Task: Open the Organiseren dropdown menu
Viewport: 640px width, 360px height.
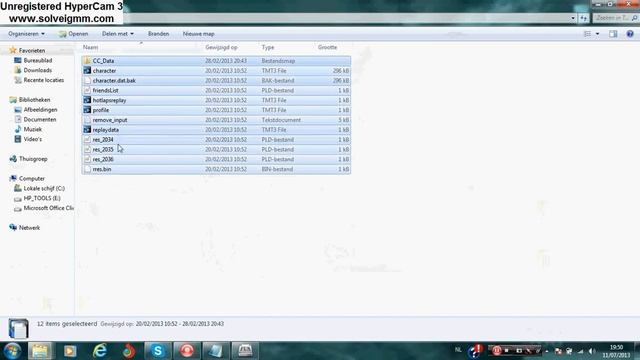Action: (27, 34)
